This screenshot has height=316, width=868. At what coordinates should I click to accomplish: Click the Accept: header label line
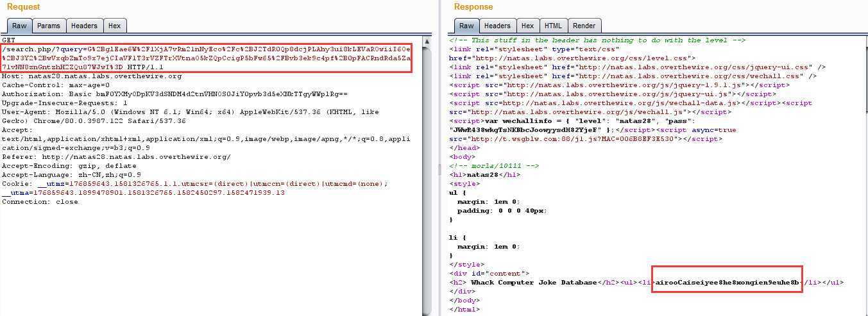[17, 129]
